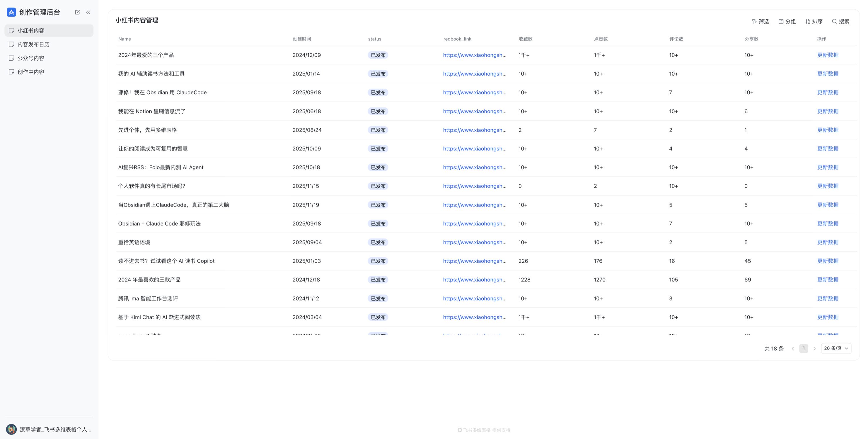Open the 分组 grouping tool
Screen dimensions: 868x439
pyautogui.click(x=787, y=22)
